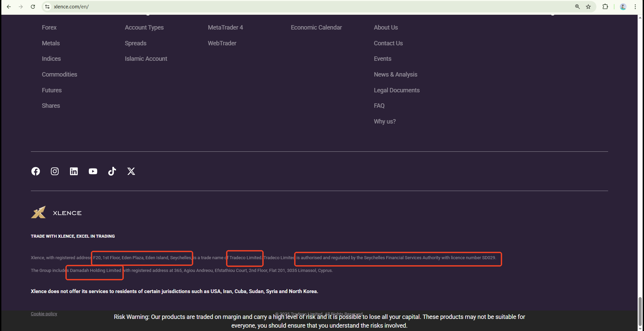
Task: Click the vertical page scrollbar thumb
Action: click(640, 311)
